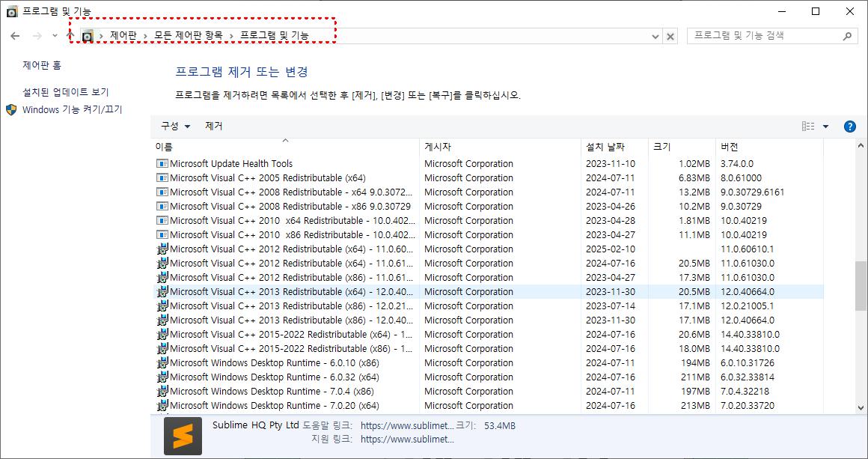Click the view layout icon
Image resolution: width=868 pixels, height=459 pixels.
click(808, 127)
